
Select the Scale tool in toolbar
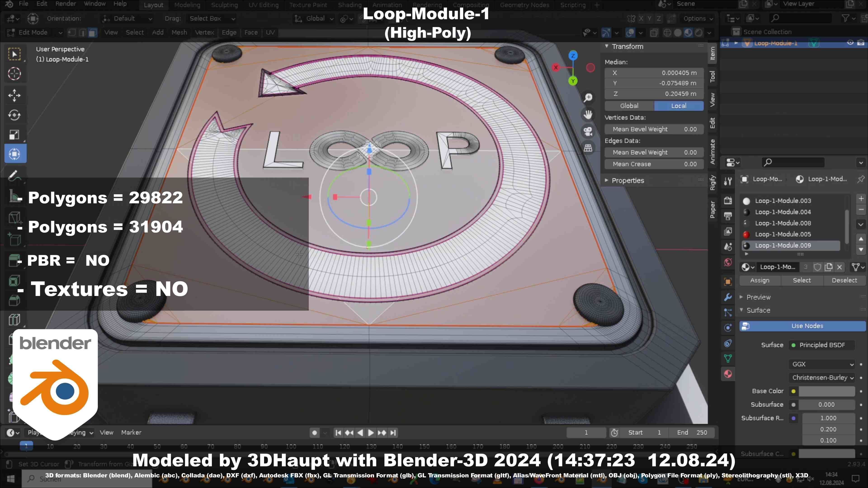point(14,135)
